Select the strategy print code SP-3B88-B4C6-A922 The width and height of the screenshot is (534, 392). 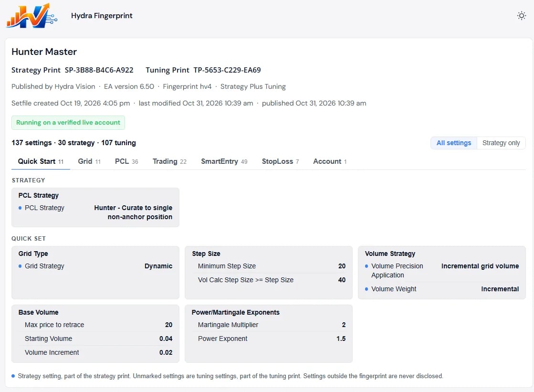(x=99, y=70)
